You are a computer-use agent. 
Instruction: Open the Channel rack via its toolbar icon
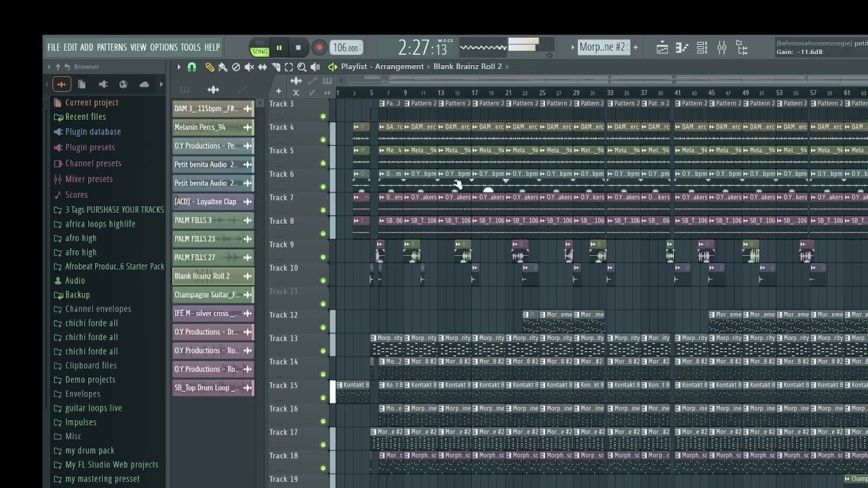point(702,47)
